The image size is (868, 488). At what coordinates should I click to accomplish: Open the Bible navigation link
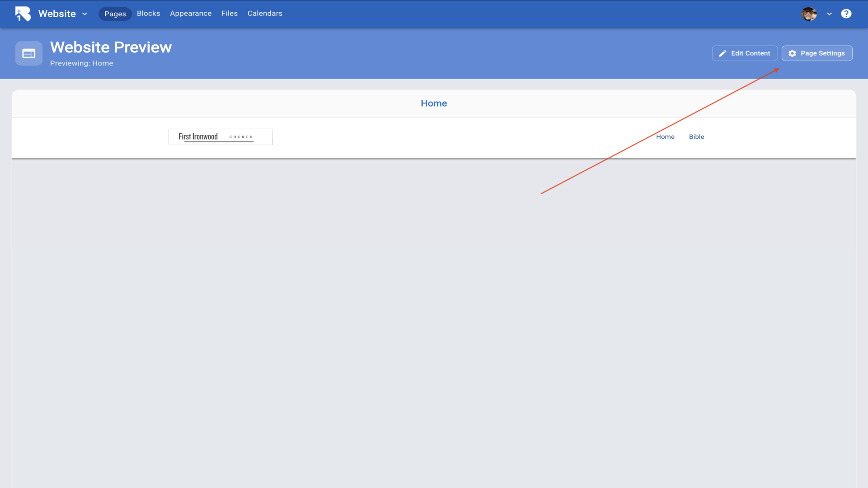[696, 137]
